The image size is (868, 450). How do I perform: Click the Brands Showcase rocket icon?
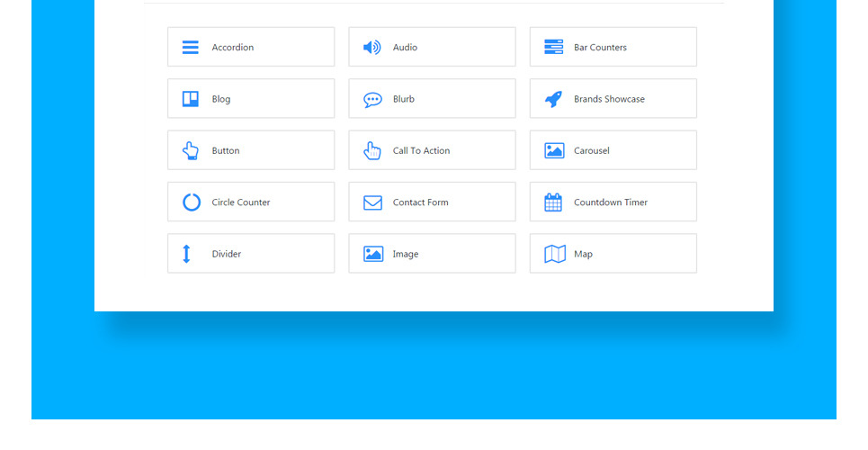(553, 99)
